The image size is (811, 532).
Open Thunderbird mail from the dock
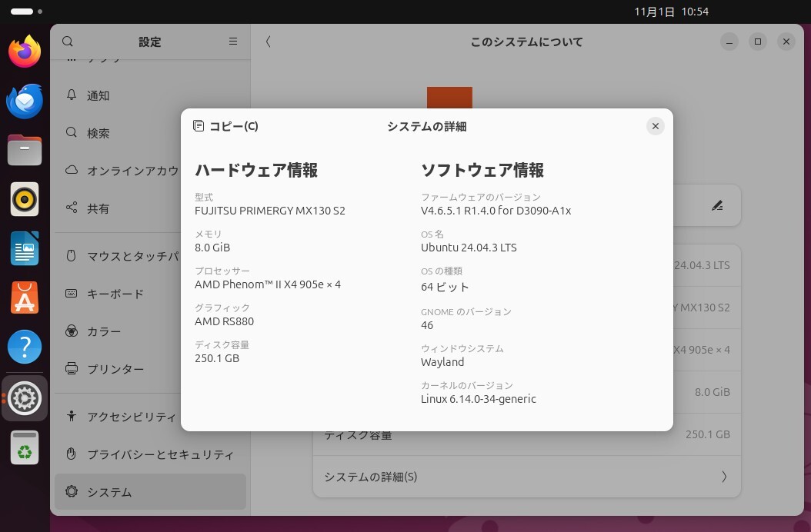coord(25,101)
